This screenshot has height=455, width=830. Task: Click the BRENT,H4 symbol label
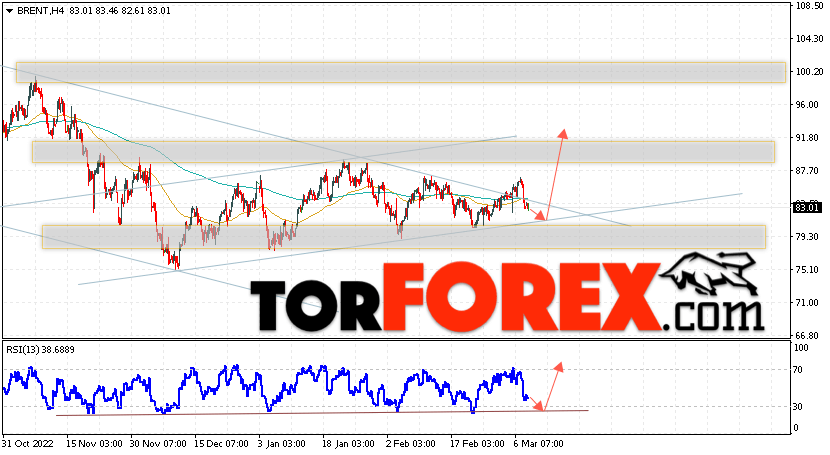pyautogui.click(x=41, y=11)
